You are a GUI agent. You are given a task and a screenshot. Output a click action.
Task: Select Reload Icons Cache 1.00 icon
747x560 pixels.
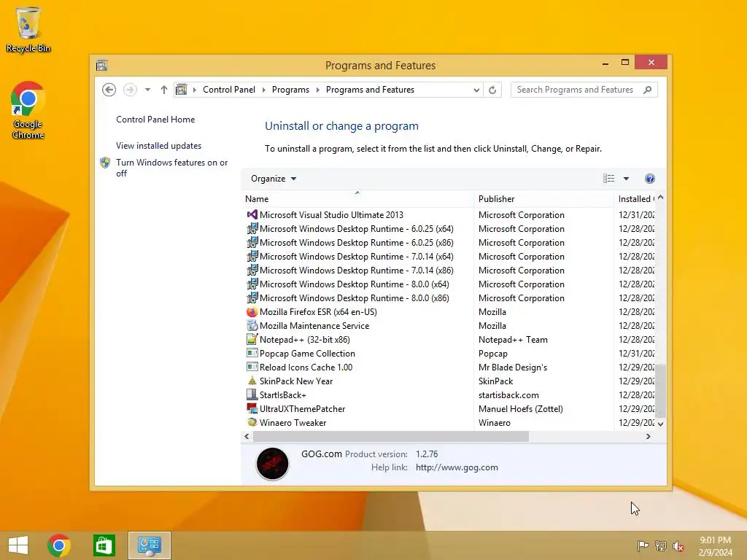pos(252,367)
